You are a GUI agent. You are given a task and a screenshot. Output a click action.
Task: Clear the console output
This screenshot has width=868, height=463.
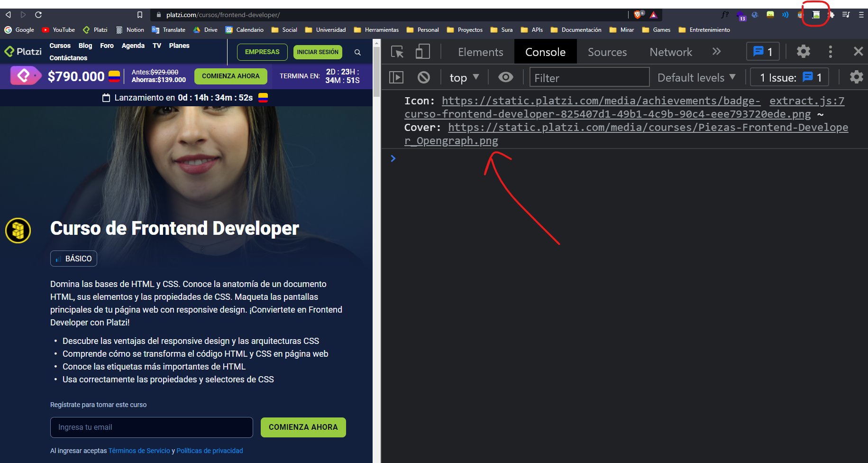[x=423, y=77]
